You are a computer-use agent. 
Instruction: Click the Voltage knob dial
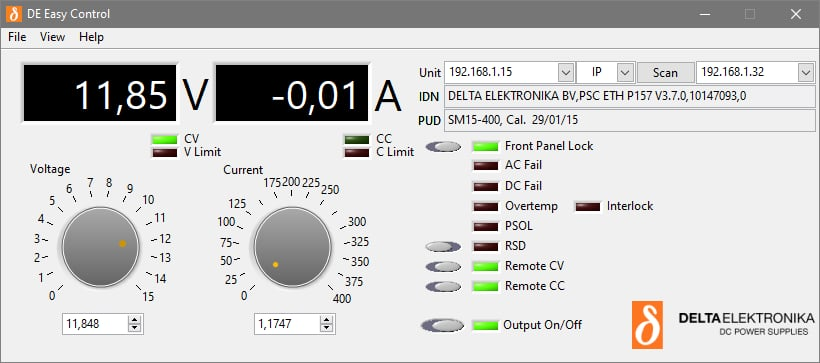(x=100, y=247)
